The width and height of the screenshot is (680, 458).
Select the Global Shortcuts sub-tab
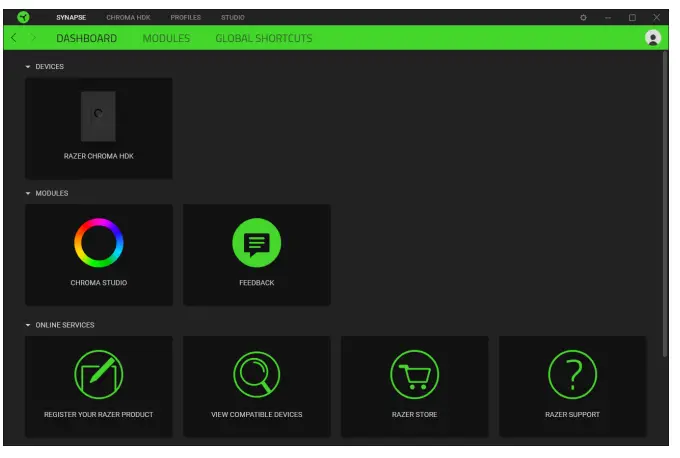pos(264,38)
